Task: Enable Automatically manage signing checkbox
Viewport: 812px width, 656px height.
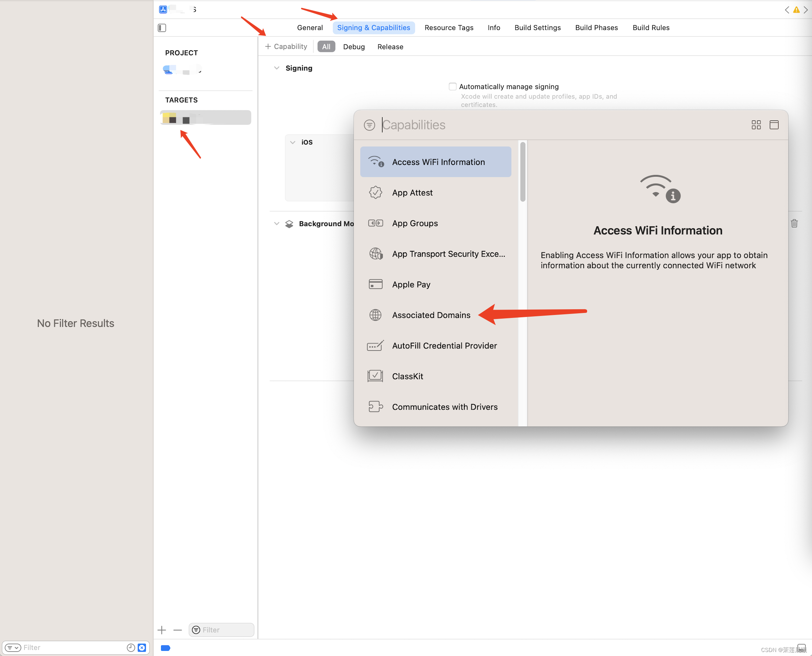Action: click(452, 87)
